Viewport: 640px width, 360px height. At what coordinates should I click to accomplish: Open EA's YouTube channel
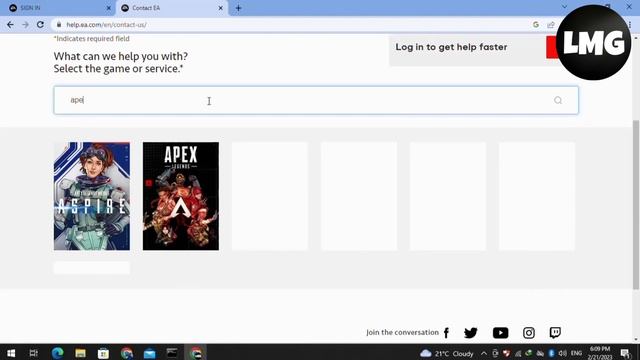500,333
